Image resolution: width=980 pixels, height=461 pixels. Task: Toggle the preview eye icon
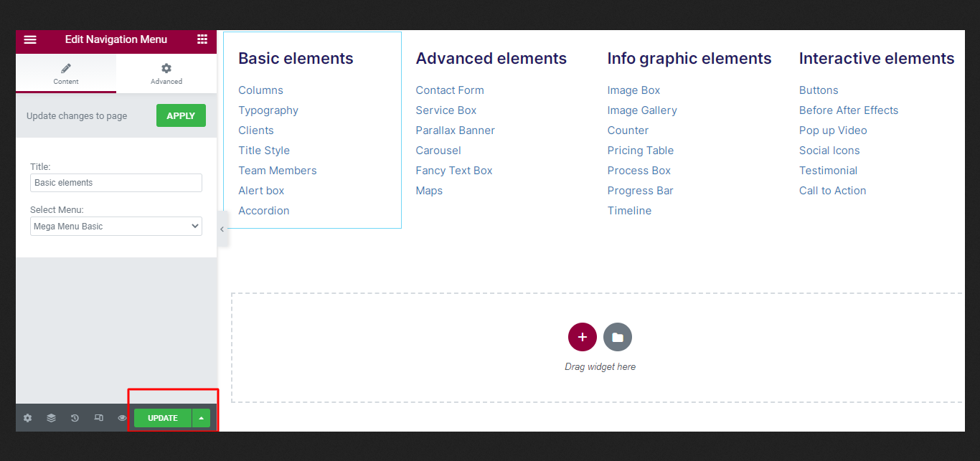click(122, 418)
